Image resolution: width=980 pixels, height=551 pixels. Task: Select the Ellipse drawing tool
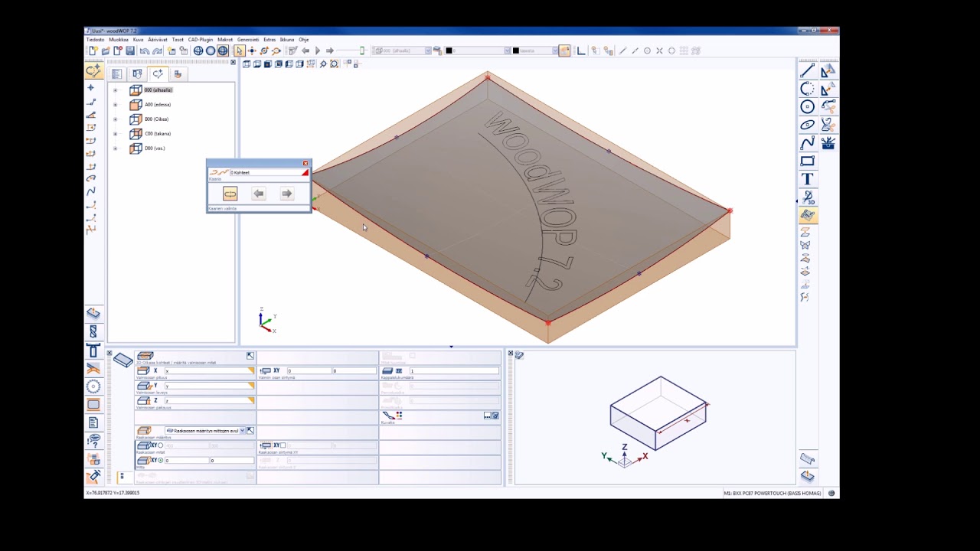coord(807,124)
